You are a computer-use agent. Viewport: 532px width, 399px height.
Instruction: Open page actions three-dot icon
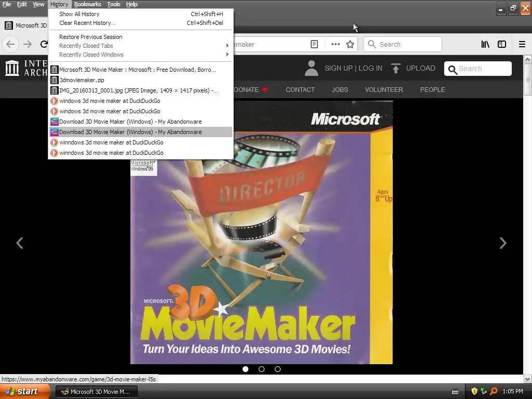(x=335, y=44)
